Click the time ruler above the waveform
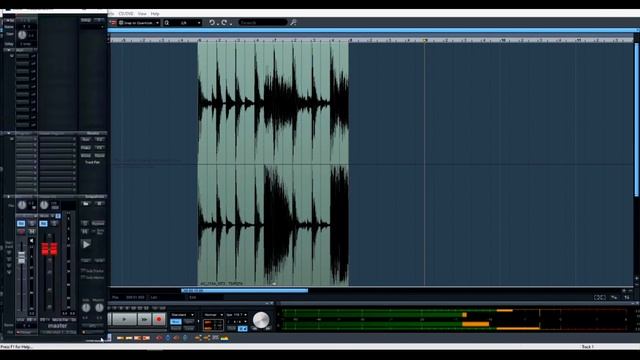The height and width of the screenshot is (360, 640). click(371, 40)
